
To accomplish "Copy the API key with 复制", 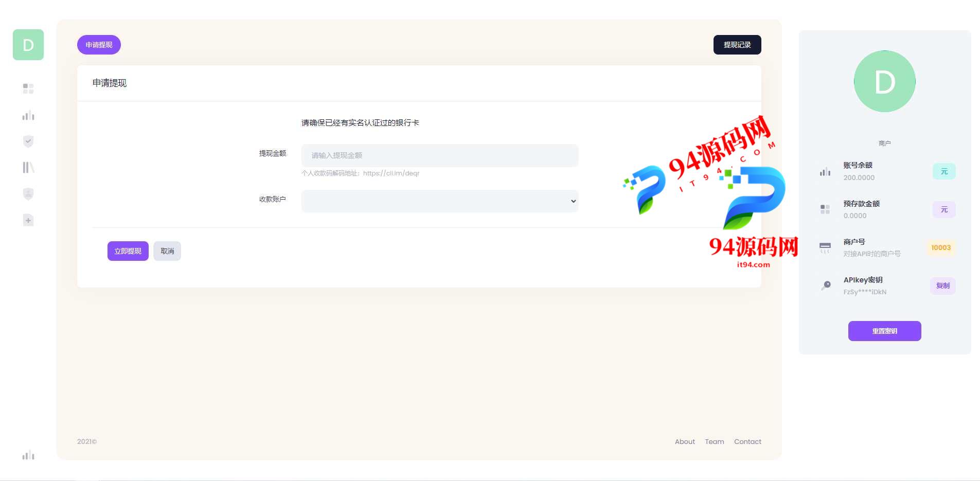I will coord(943,286).
